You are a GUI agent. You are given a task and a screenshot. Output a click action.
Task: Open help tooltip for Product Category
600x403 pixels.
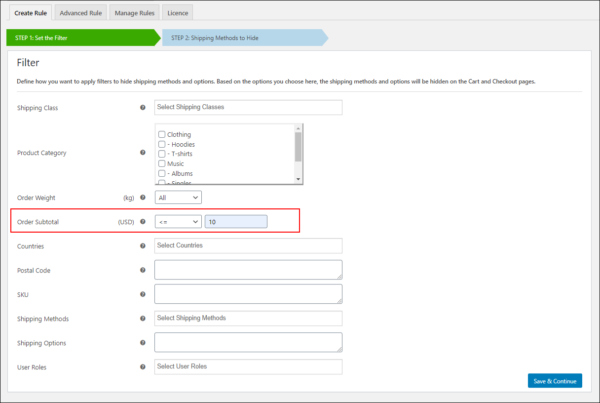pos(143,152)
